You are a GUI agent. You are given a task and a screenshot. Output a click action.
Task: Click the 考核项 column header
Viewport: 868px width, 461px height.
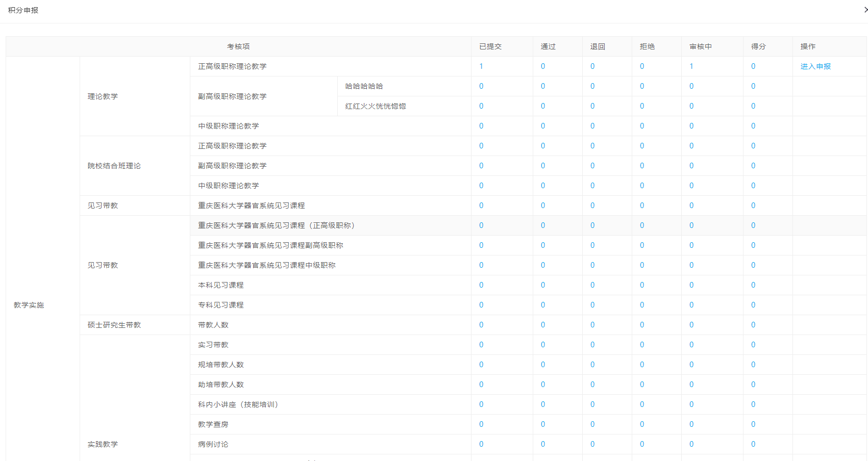click(x=238, y=46)
